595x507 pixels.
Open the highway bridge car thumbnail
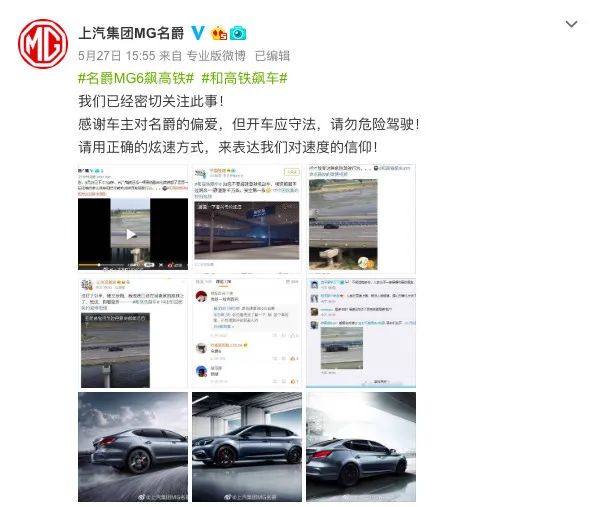click(361, 218)
